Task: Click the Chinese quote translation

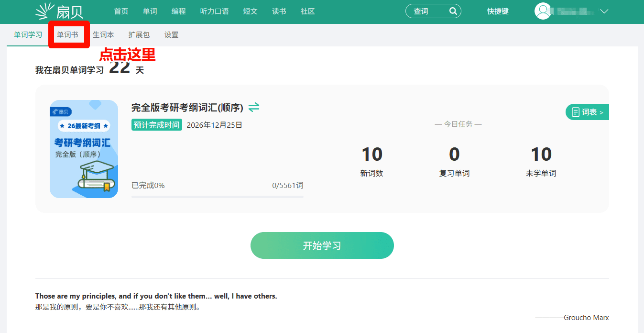Action: tap(119, 307)
